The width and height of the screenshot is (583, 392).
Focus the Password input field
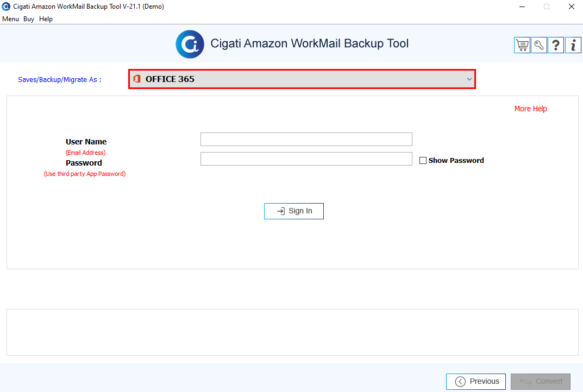click(x=306, y=159)
